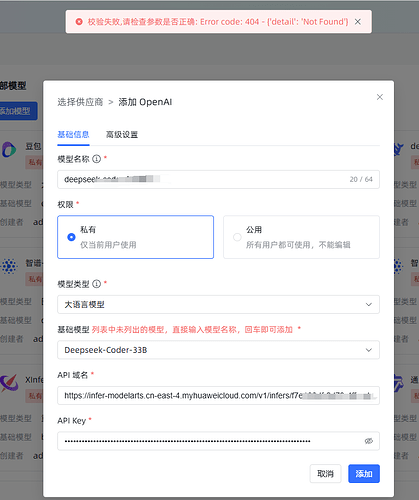Click the 'API Key' field label

(72, 421)
